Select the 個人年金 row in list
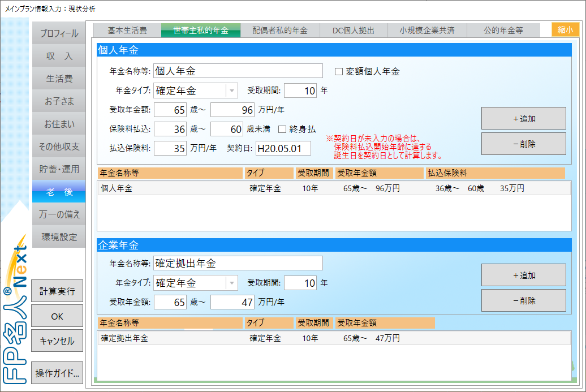This screenshot has height=392, width=586. point(334,188)
